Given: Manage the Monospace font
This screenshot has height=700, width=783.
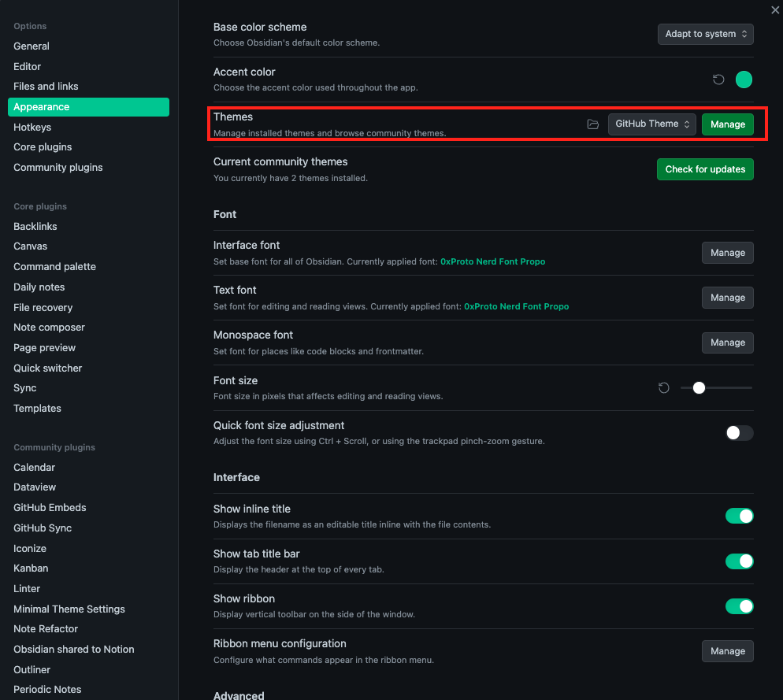Looking at the screenshot, I should click(x=728, y=343).
